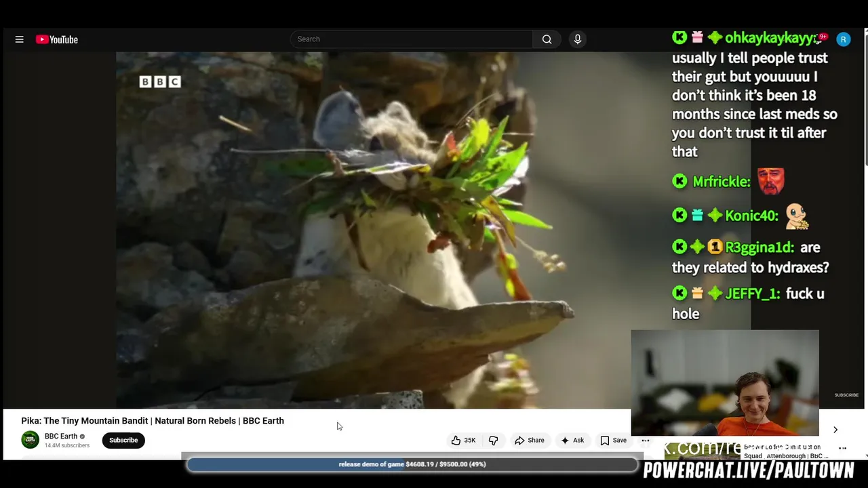Click the release demo goal progress bar
This screenshot has width=868, height=488.
pos(412,464)
